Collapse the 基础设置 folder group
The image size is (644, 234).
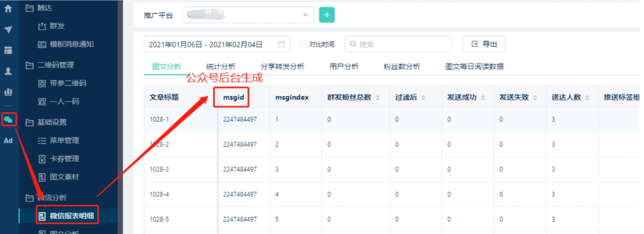[x=46, y=122]
